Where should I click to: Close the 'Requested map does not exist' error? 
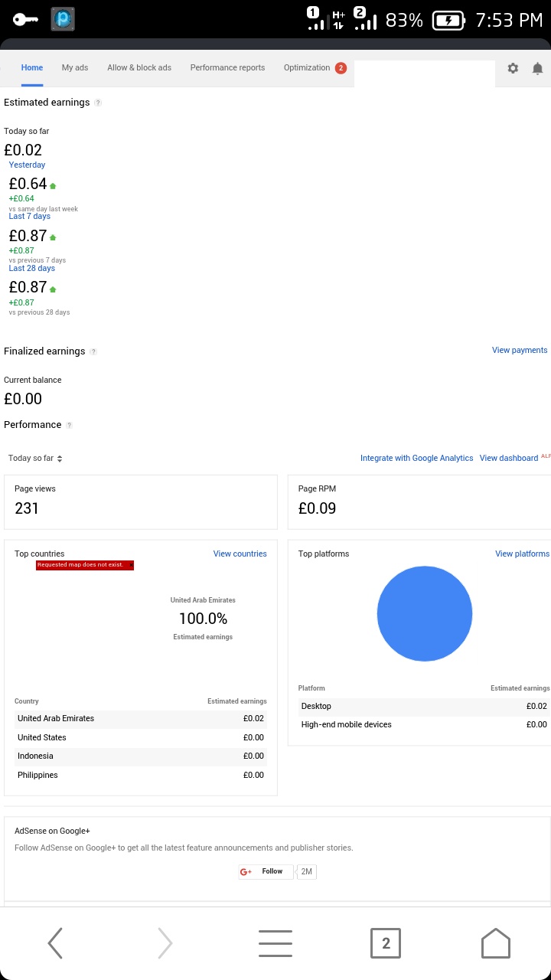pos(130,565)
